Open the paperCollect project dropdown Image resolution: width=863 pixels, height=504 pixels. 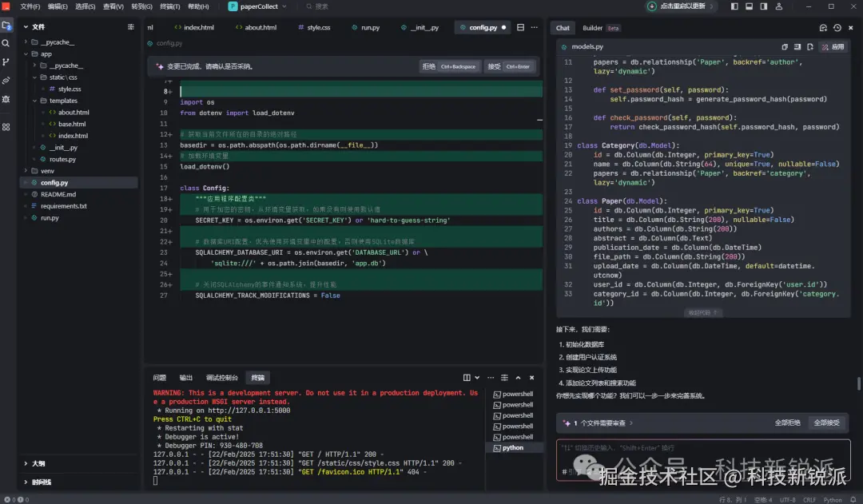click(257, 6)
